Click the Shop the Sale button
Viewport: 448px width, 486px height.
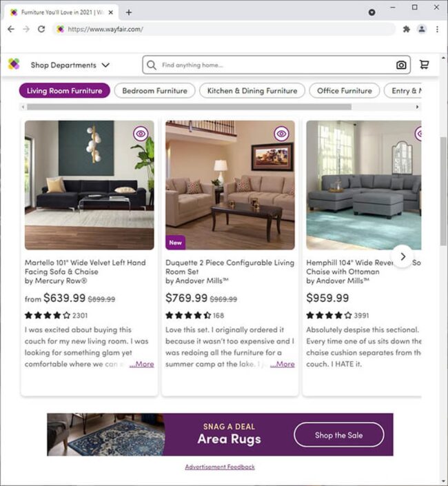[338, 435]
